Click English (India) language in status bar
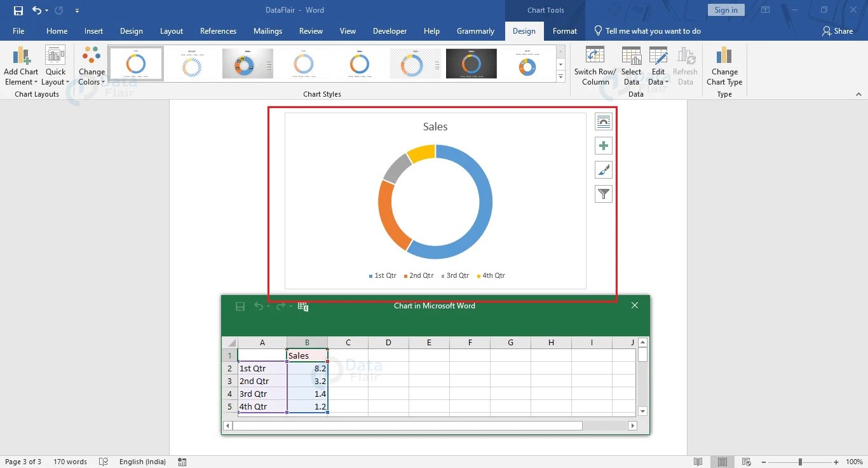 click(x=142, y=462)
